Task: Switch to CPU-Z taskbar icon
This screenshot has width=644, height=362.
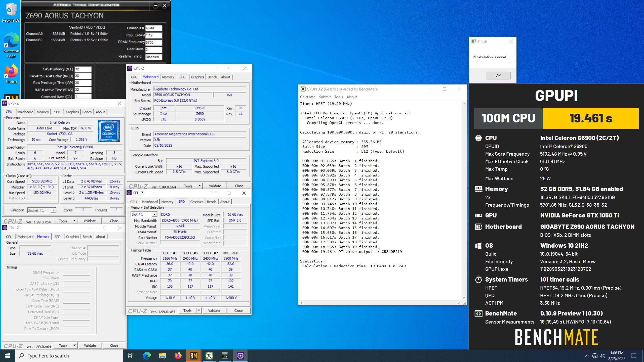Action: (x=240, y=356)
